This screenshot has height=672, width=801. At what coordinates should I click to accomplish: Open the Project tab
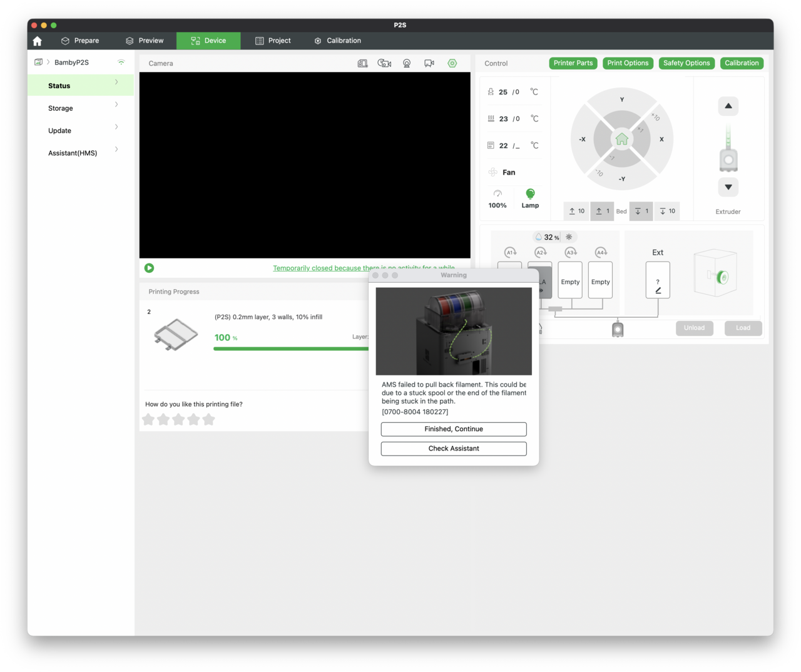[x=273, y=41]
